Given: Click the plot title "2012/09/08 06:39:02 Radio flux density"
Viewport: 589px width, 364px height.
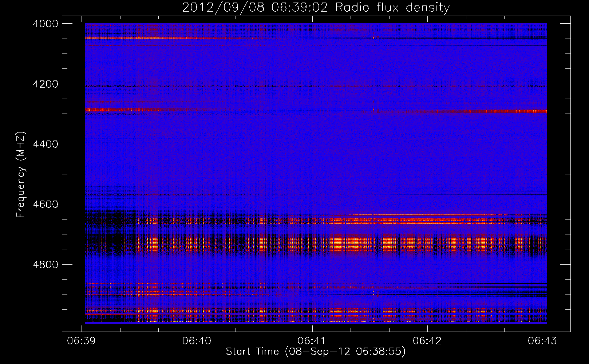Looking at the screenshot, I should point(316,8).
